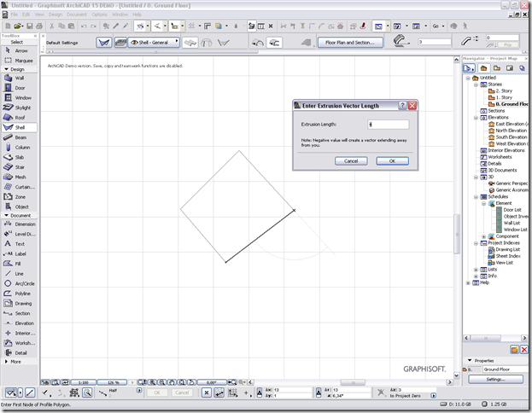Select the Text tool
The height and width of the screenshot is (413, 532).
coord(19,244)
